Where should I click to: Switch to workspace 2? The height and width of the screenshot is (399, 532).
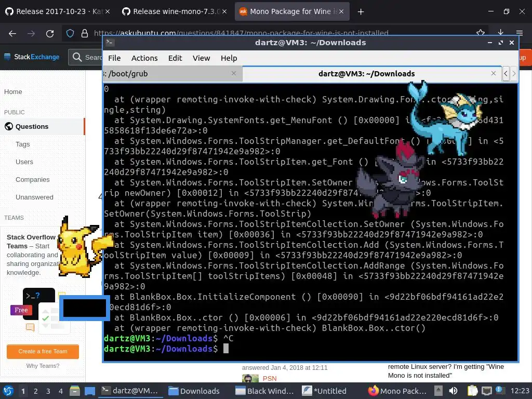click(x=36, y=391)
